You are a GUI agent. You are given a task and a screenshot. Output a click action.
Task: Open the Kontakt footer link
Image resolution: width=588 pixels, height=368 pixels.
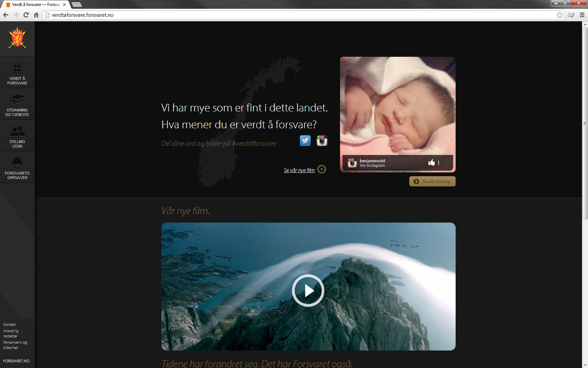[x=9, y=324]
